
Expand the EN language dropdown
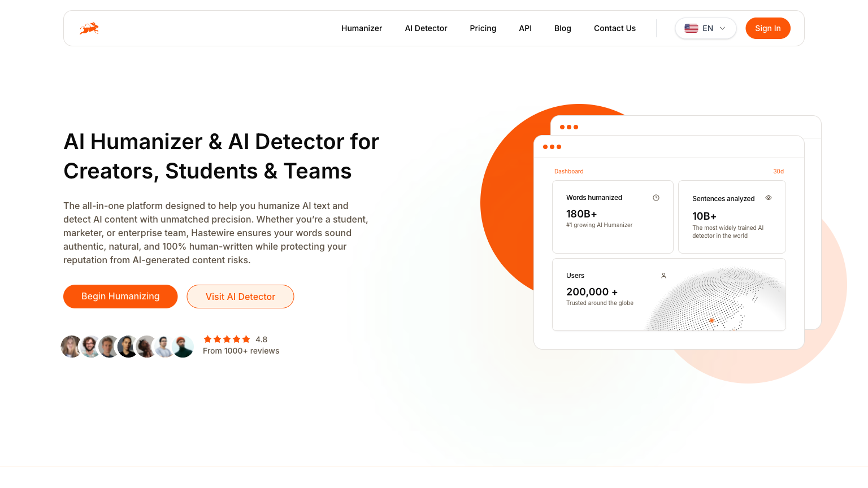pyautogui.click(x=705, y=28)
